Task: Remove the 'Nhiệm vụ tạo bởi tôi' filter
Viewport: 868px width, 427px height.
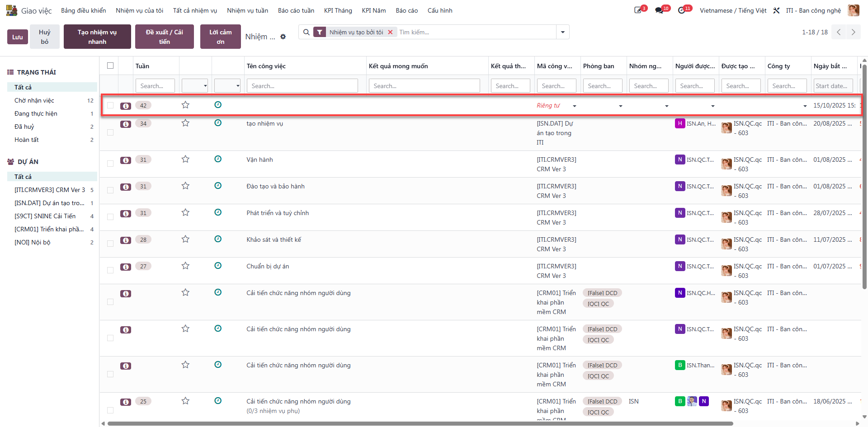Action: (390, 32)
